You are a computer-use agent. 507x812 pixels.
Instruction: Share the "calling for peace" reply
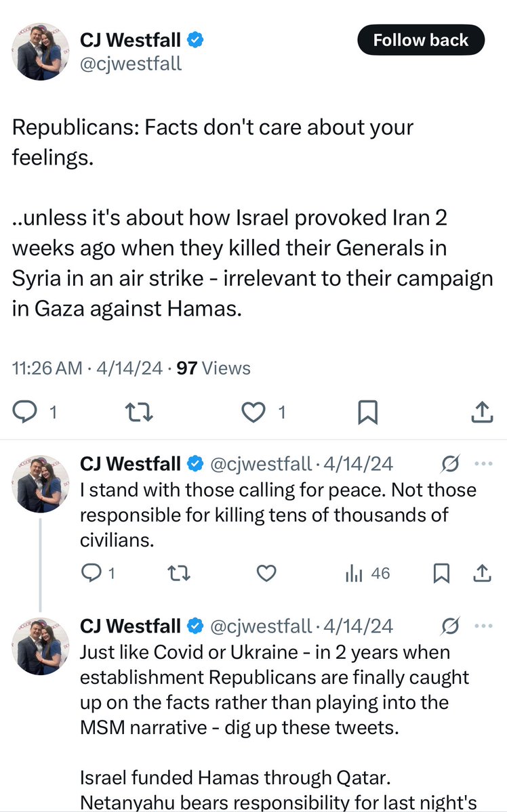(x=481, y=574)
